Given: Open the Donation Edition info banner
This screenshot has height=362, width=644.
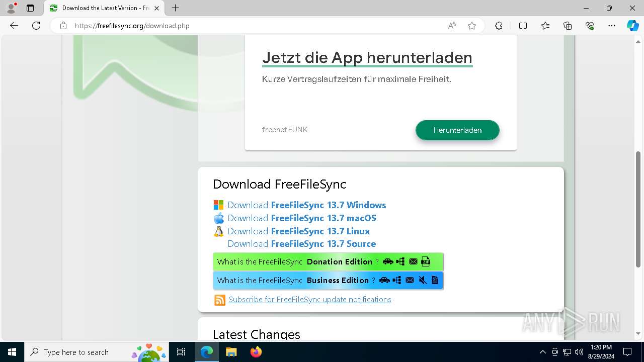Looking at the screenshot, I should [x=328, y=261].
